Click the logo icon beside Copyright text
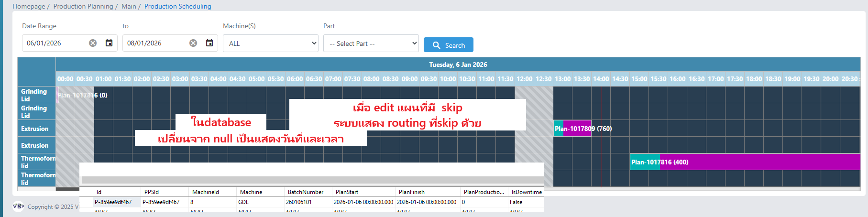The height and width of the screenshot is (217, 868). pos(18,206)
